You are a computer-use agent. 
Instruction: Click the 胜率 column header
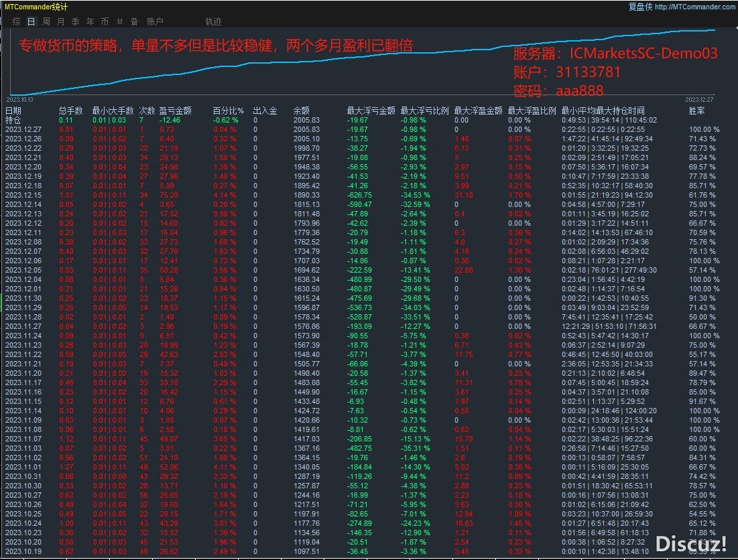697,111
